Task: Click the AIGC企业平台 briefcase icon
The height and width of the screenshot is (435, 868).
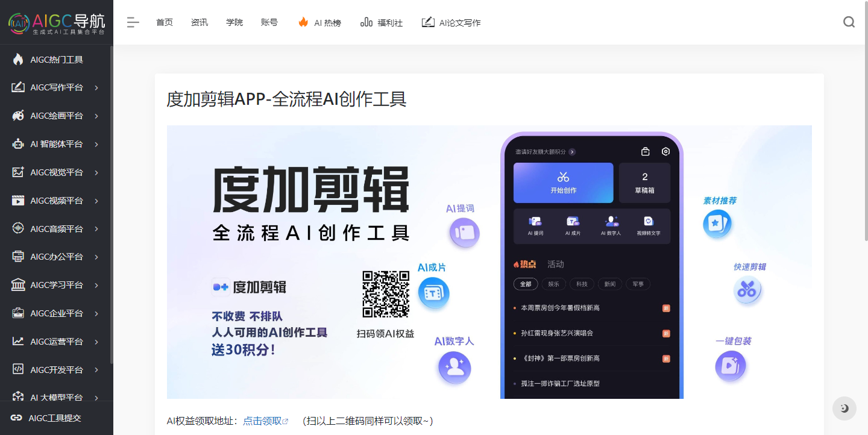Action: point(18,313)
